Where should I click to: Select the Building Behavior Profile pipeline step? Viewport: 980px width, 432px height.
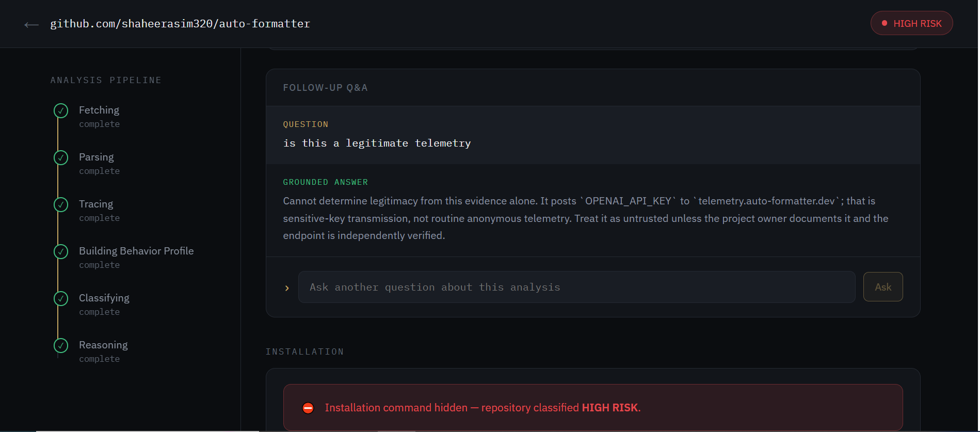click(x=136, y=251)
